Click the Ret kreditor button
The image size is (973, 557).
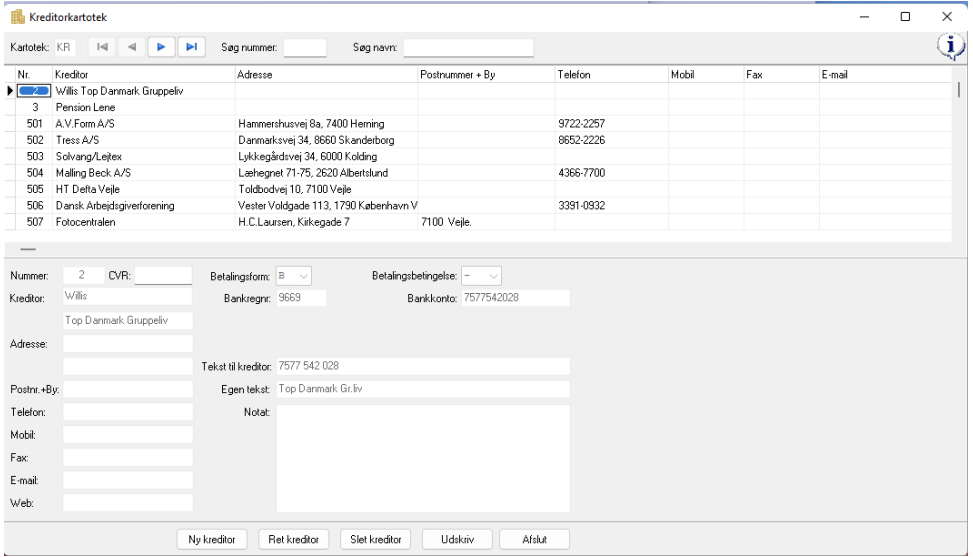click(x=294, y=540)
